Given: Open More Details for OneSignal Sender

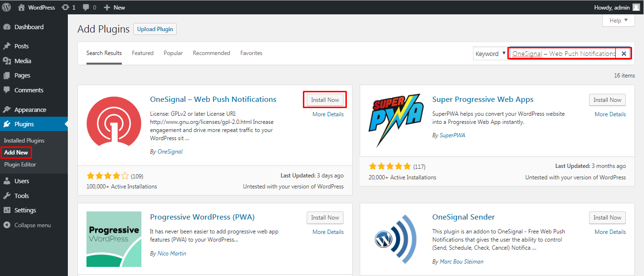Looking at the screenshot, I should tap(610, 232).
